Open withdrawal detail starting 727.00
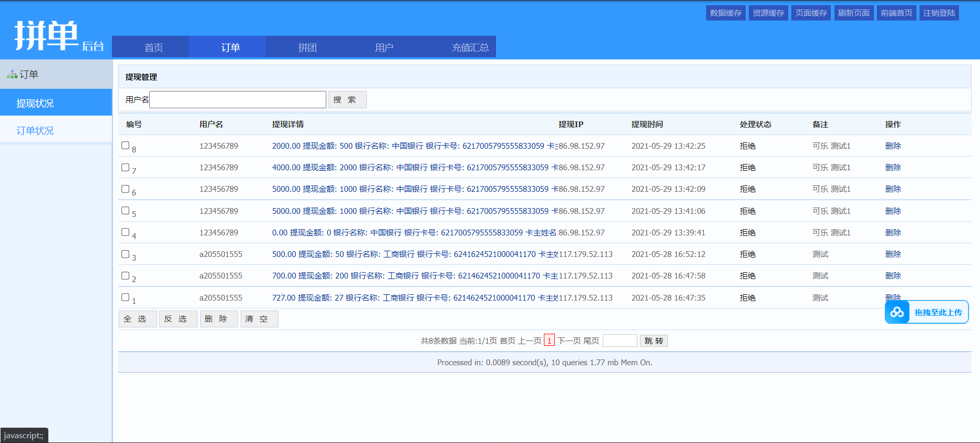 pyautogui.click(x=415, y=297)
